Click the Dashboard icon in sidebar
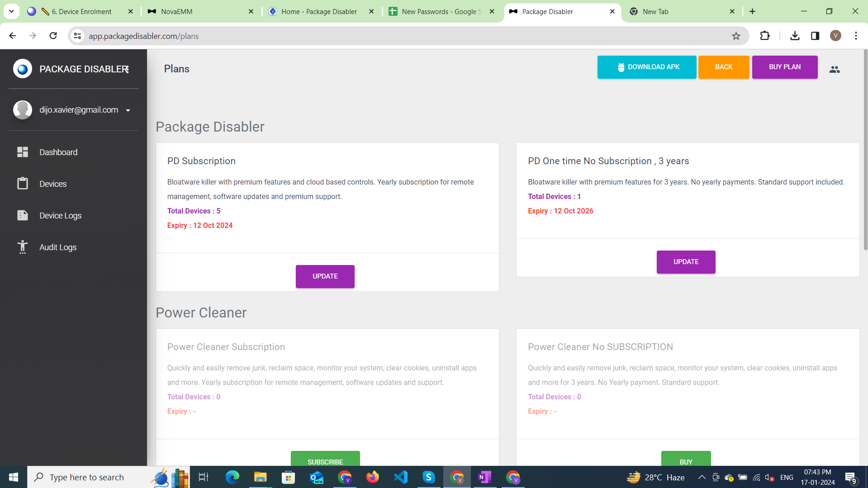Screen dimensions: 868x488 [23, 152]
